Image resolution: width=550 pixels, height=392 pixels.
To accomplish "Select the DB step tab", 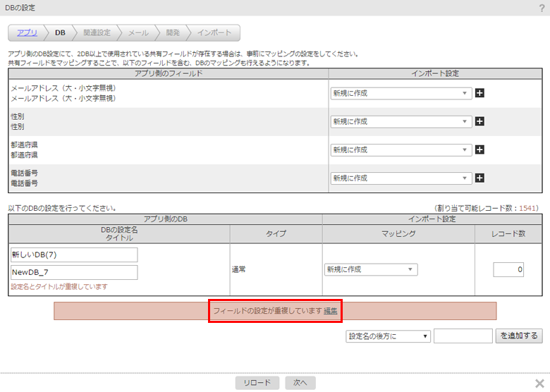I will (60, 32).
